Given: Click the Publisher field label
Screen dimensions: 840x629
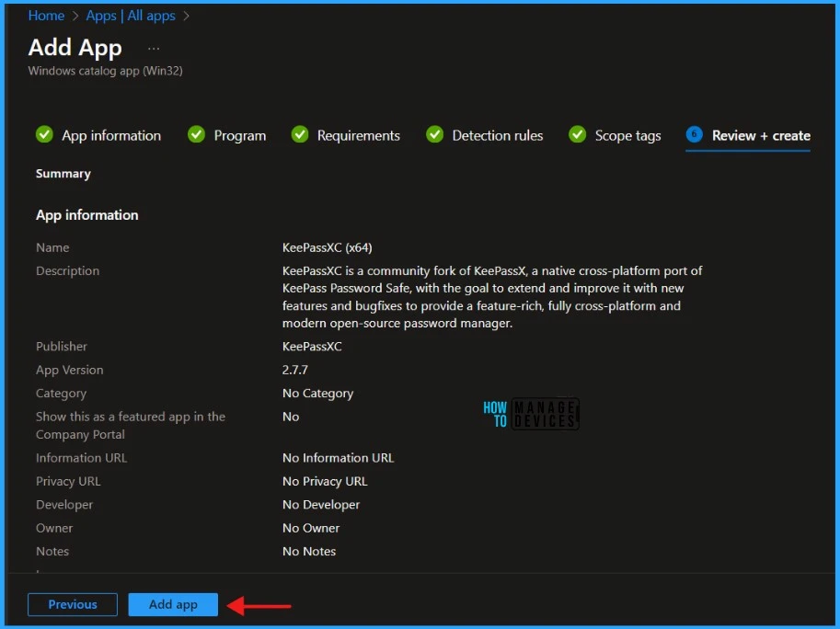Looking at the screenshot, I should click(x=62, y=347).
